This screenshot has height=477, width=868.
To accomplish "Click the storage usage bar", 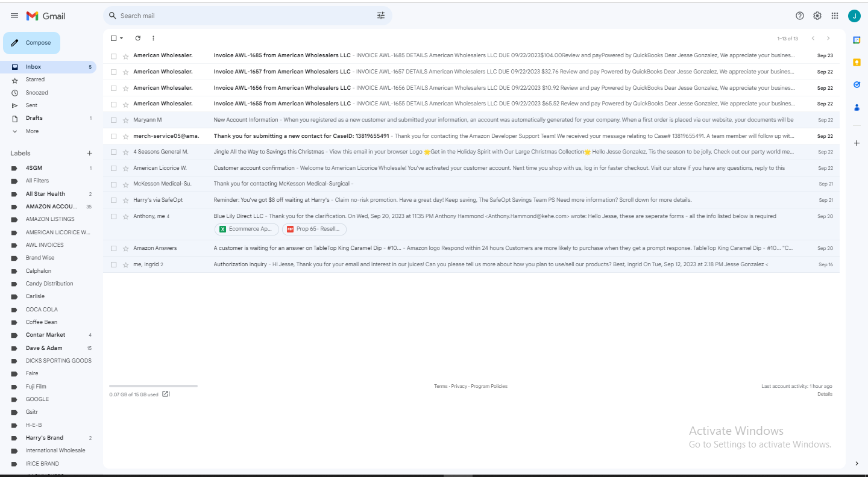I will [153, 385].
